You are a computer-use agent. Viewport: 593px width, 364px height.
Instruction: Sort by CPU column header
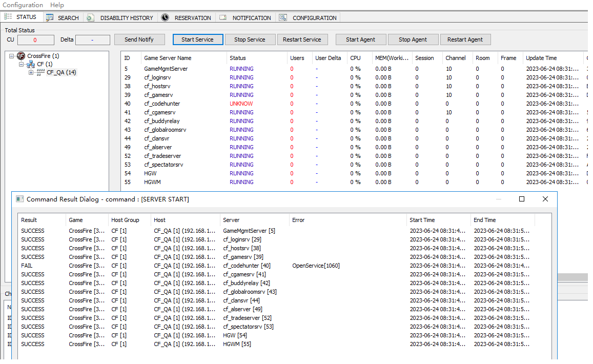360,58
